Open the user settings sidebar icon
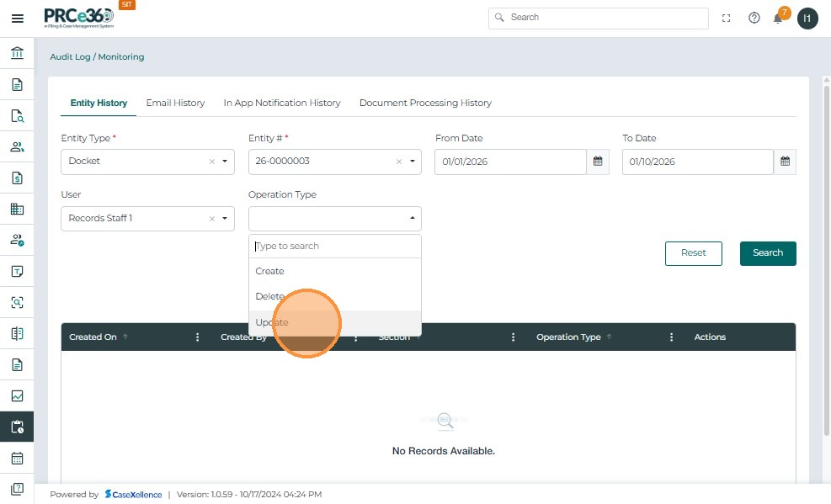 tap(17, 241)
